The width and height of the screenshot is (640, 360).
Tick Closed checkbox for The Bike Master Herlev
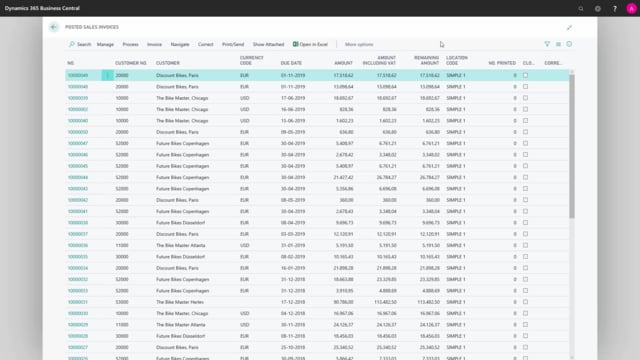click(x=525, y=302)
